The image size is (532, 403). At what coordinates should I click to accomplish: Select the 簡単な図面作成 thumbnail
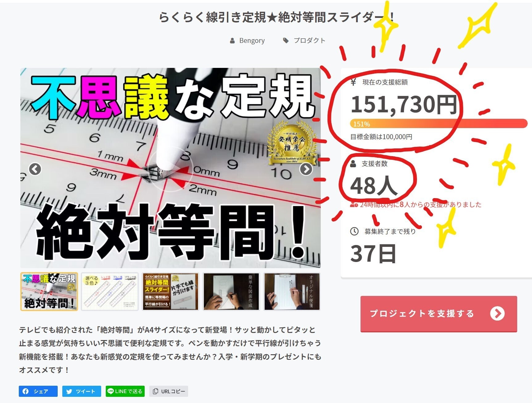(231, 292)
